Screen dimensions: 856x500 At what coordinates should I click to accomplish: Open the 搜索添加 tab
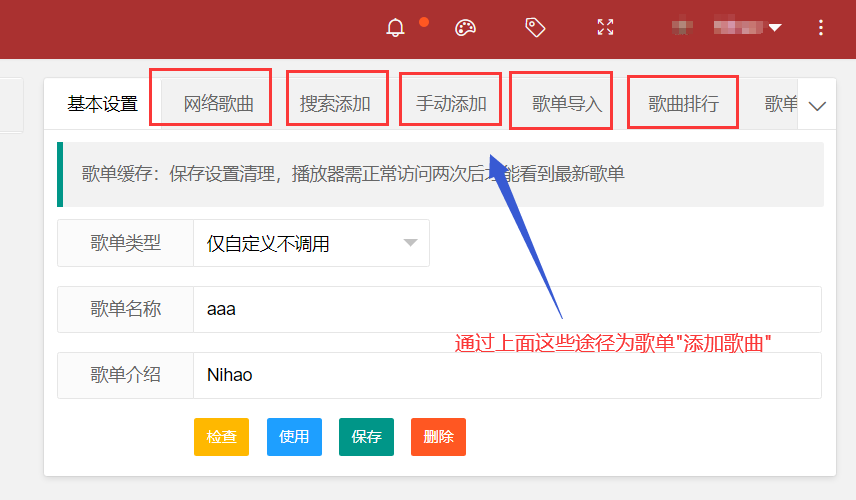coord(335,104)
